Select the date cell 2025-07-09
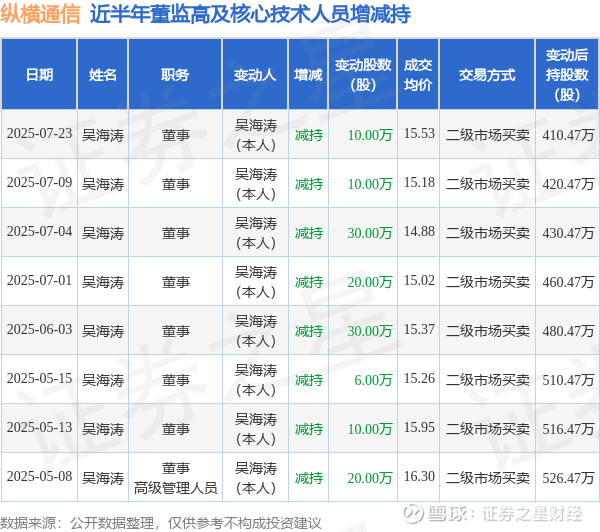 click(39, 183)
